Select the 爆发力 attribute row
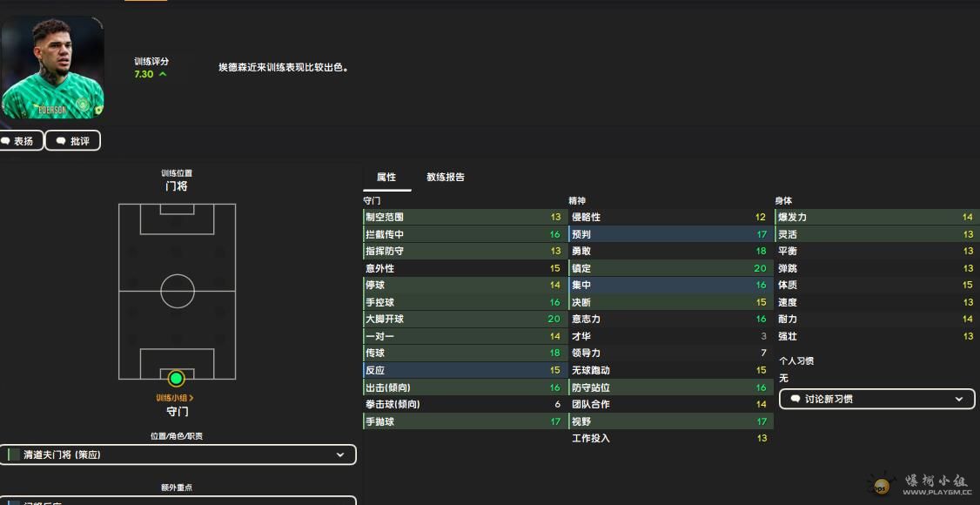 coord(875,218)
